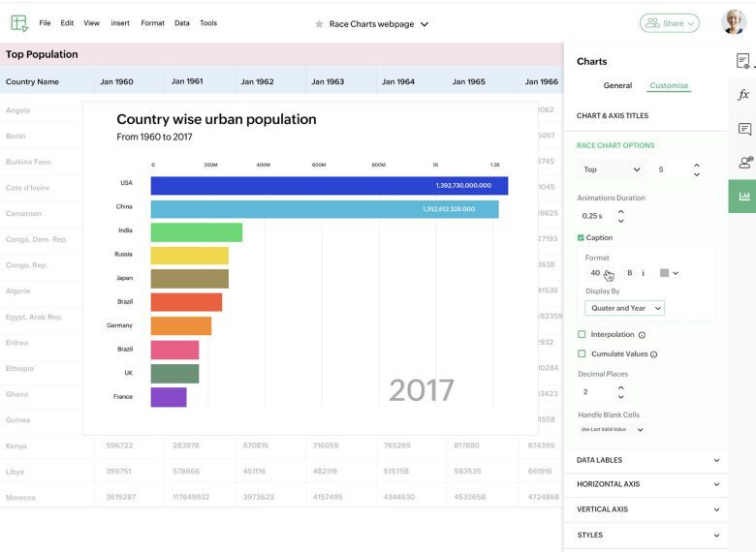Enable the Interpolation checkbox
Image resolution: width=756 pixels, height=552 pixels.
tap(582, 334)
